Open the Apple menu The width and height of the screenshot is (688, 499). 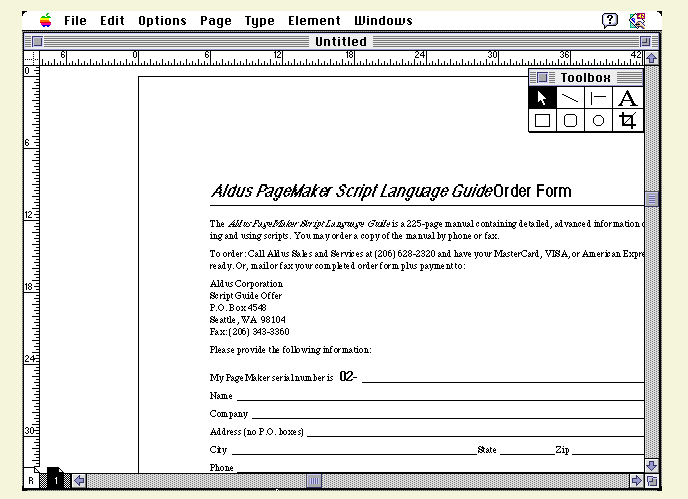point(45,20)
